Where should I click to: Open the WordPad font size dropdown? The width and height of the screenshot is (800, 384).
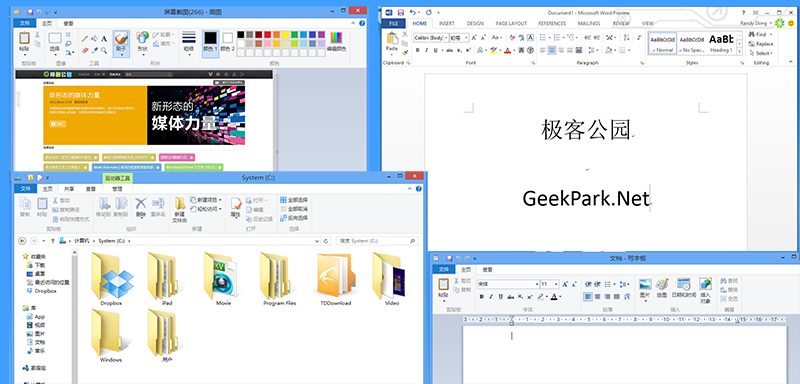coord(557,284)
